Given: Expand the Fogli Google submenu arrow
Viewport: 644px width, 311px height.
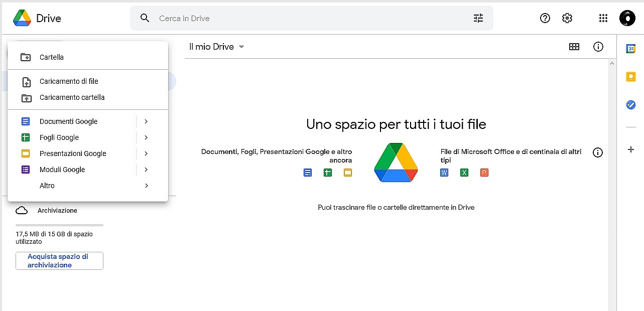Looking at the screenshot, I should coord(146,137).
